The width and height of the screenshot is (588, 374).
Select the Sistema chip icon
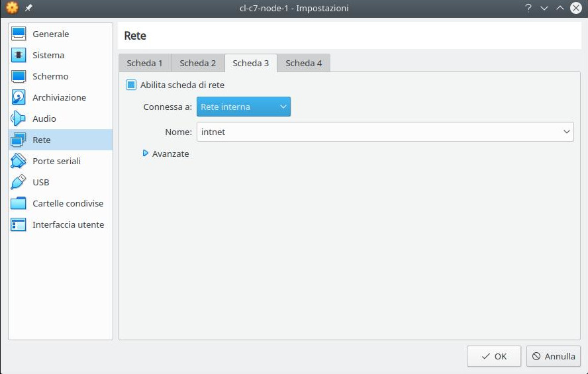[x=19, y=55]
